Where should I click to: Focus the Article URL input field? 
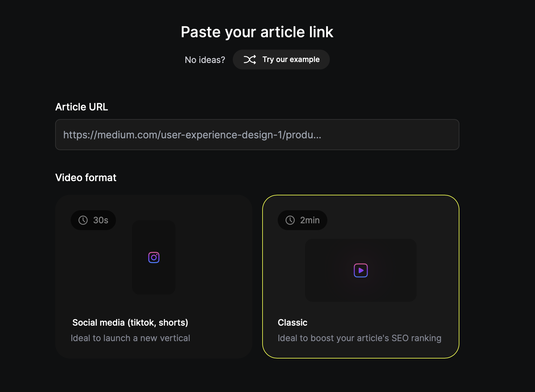(x=257, y=135)
